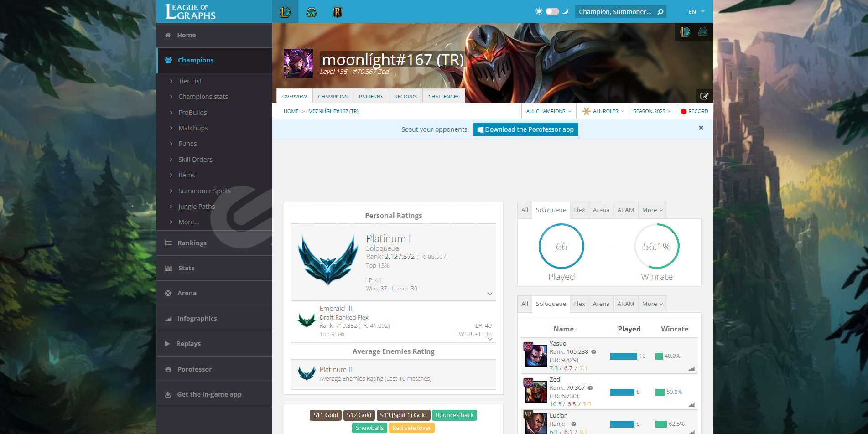Select ARAM tab in champions table panel

click(x=626, y=304)
